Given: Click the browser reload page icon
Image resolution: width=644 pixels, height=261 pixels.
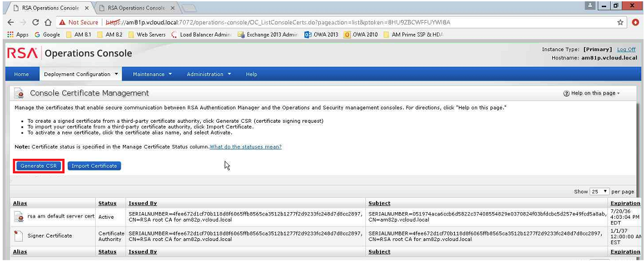Looking at the screenshot, I should (x=36, y=22).
